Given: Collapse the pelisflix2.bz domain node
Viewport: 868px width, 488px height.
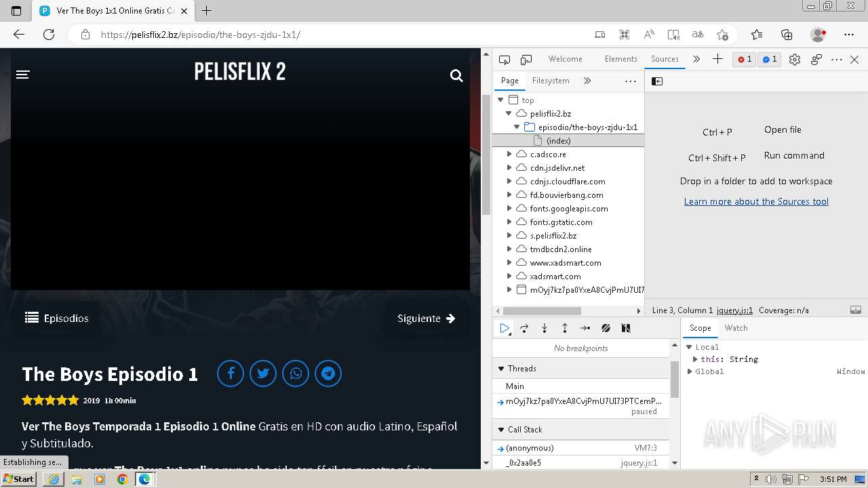Looking at the screenshot, I should point(509,113).
